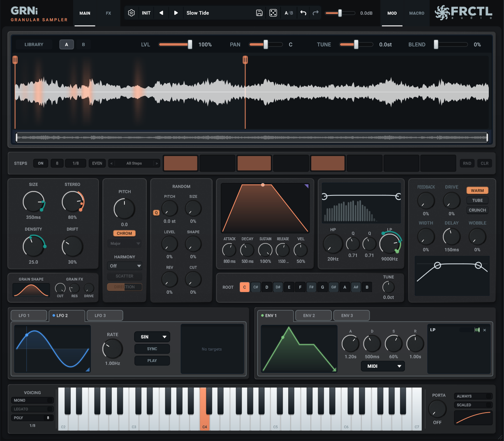This screenshot has width=504, height=441.
Task: Click the size knob showing 350ms
Action: pyautogui.click(x=33, y=202)
